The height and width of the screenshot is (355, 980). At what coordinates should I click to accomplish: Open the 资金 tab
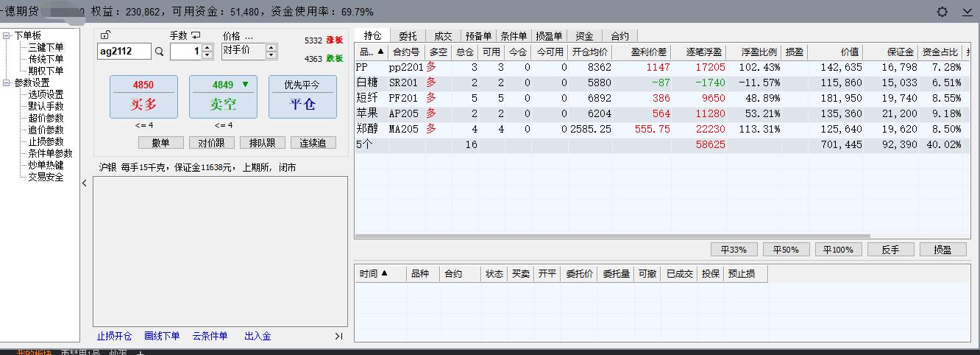point(584,35)
